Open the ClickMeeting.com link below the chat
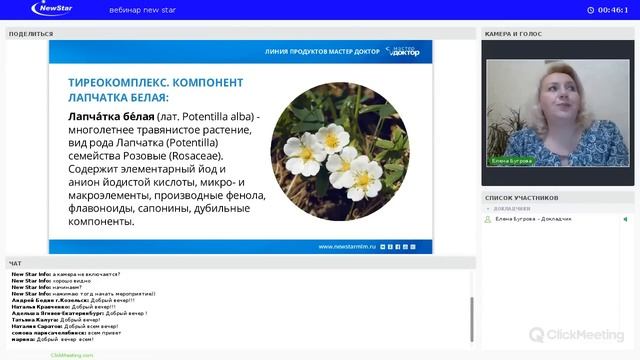640x360 pixels. (72, 356)
